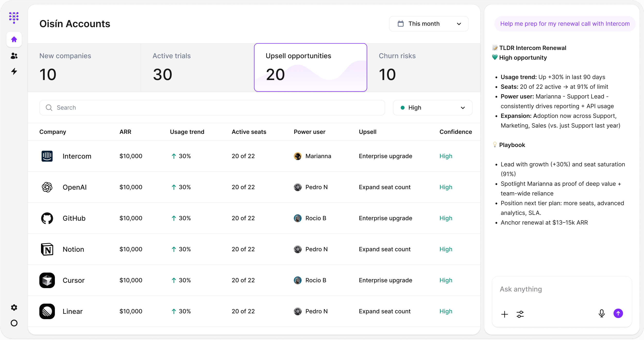This screenshot has width=644, height=340.
Task: Open the chat filter sliders icon
Action: click(520, 314)
